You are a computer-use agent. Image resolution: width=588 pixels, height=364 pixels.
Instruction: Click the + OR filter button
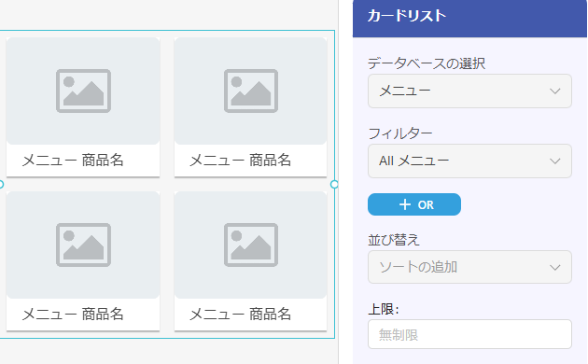(x=414, y=204)
